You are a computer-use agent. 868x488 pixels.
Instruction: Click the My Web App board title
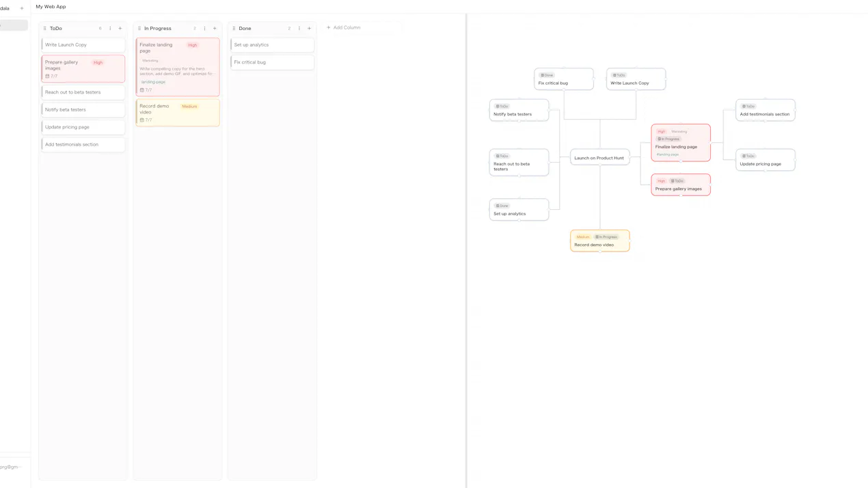coord(51,7)
